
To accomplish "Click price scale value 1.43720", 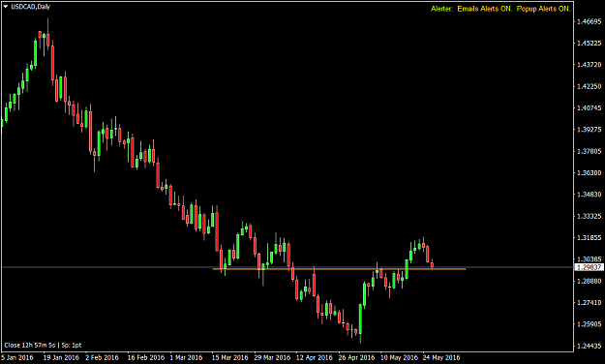I will coord(589,65).
